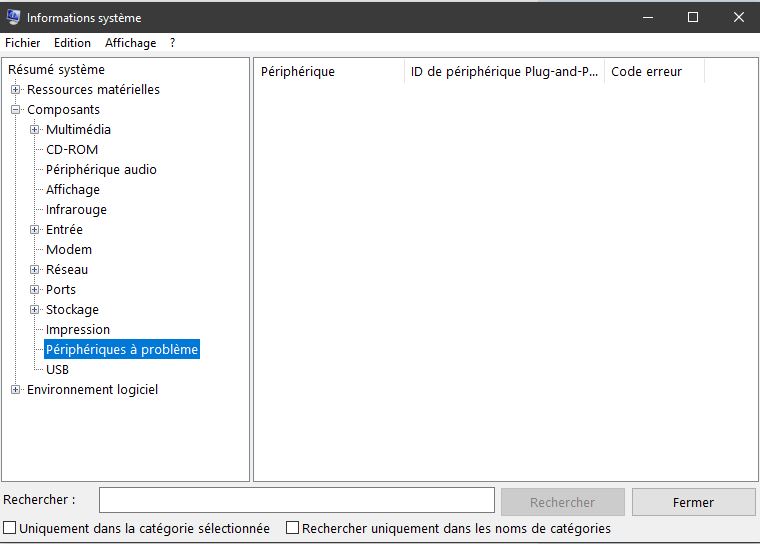Click the Code erreur column header
760x544 pixels.
654,72
